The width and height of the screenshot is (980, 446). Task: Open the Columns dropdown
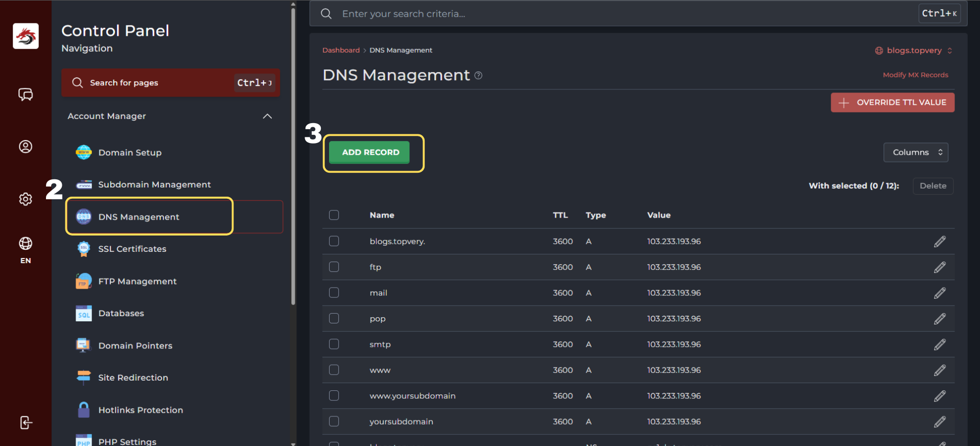[916, 152]
